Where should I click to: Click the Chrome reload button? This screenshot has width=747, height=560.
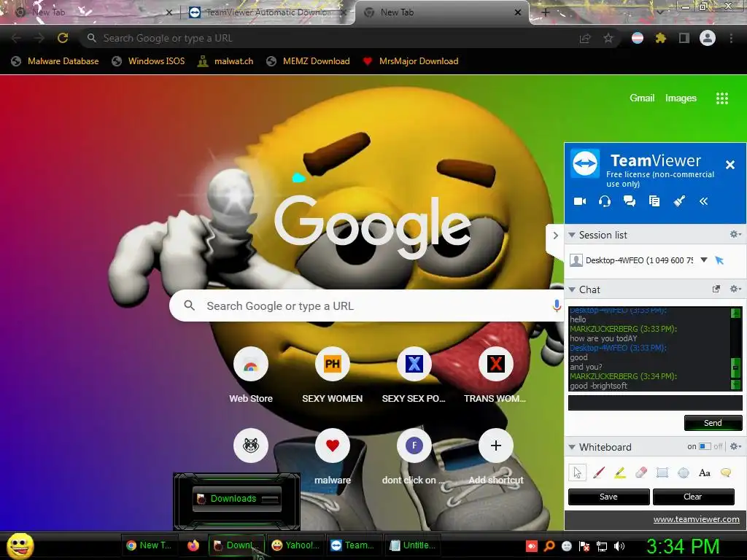63,38
